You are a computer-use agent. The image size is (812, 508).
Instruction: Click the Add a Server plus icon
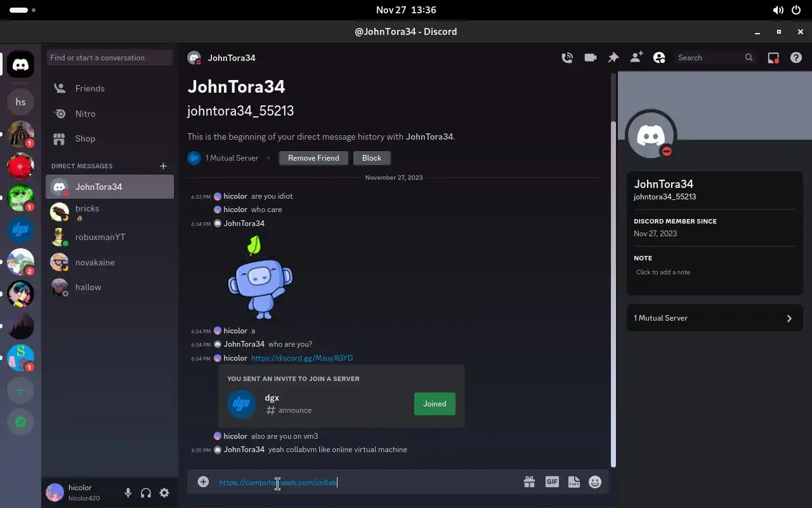pyautogui.click(x=21, y=391)
